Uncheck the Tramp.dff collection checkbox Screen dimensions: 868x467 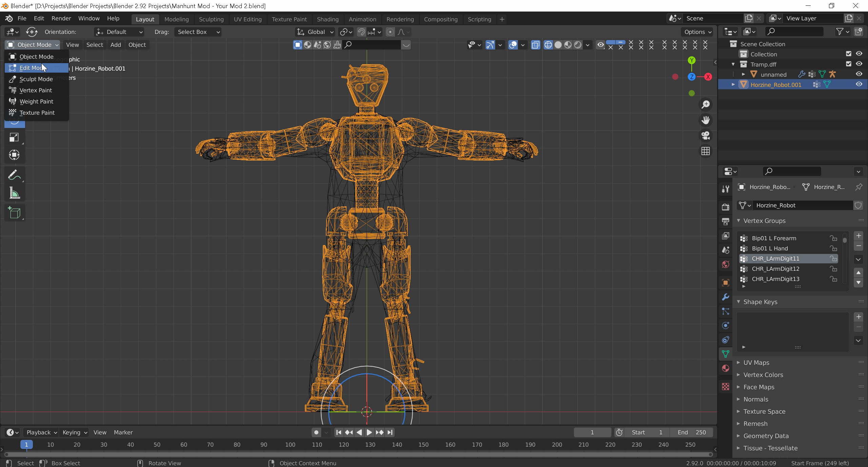(x=848, y=64)
